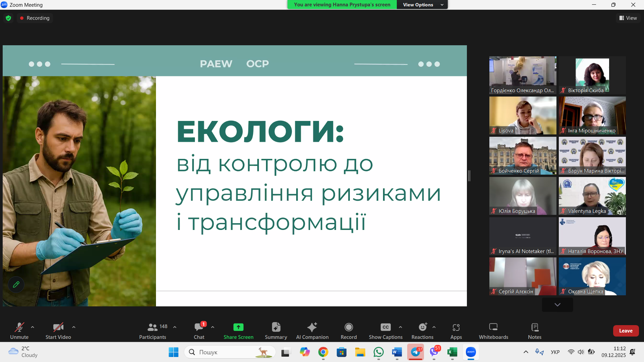The height and width of the screenshot is (362, 644).
Task: Click Share Screen
Action: 238,330
